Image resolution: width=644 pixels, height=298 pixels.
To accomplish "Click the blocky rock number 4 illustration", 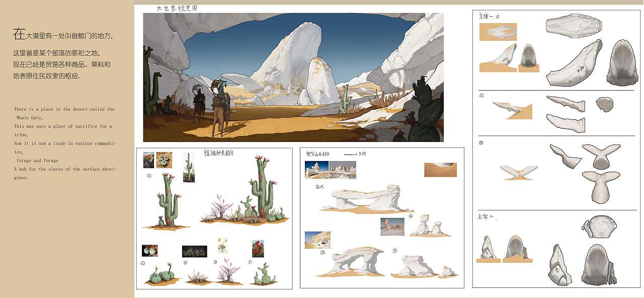I will click(424, 266).
